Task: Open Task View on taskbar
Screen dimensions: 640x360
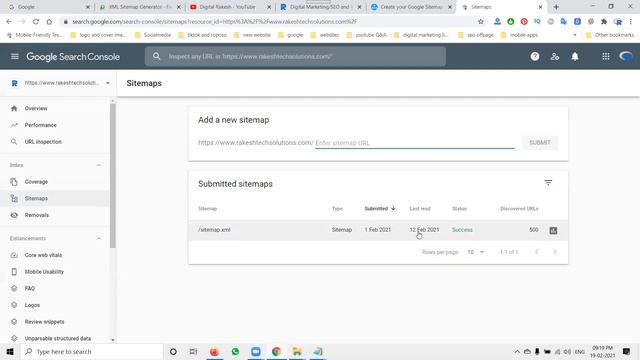Action: click(193, 351)
